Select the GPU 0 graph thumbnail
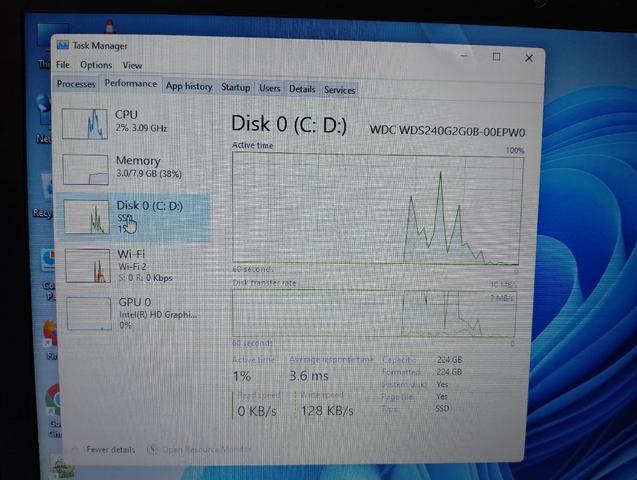 [89, 314]
